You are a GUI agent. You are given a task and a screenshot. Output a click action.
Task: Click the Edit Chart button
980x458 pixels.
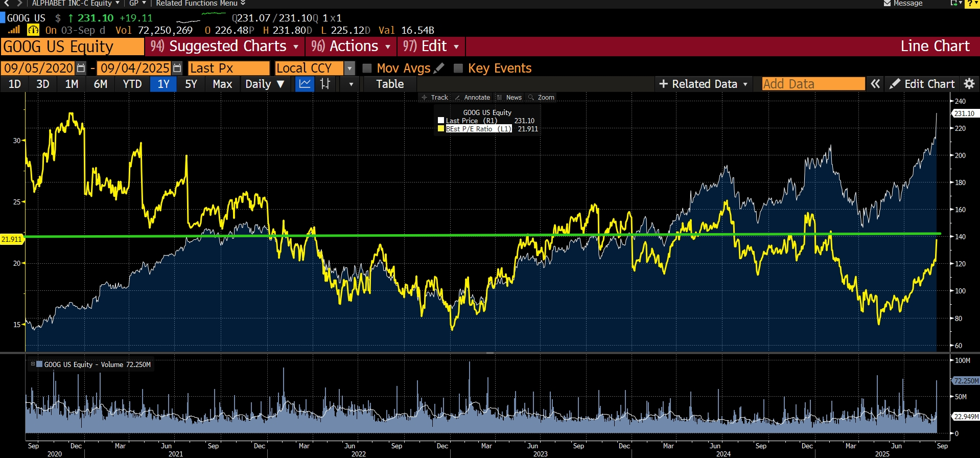pos(922,84)
